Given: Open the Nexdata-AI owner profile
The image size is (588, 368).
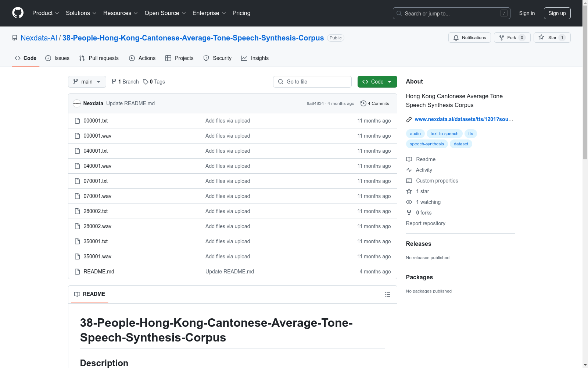Looking at the screenshot, I should coord(39,38).
